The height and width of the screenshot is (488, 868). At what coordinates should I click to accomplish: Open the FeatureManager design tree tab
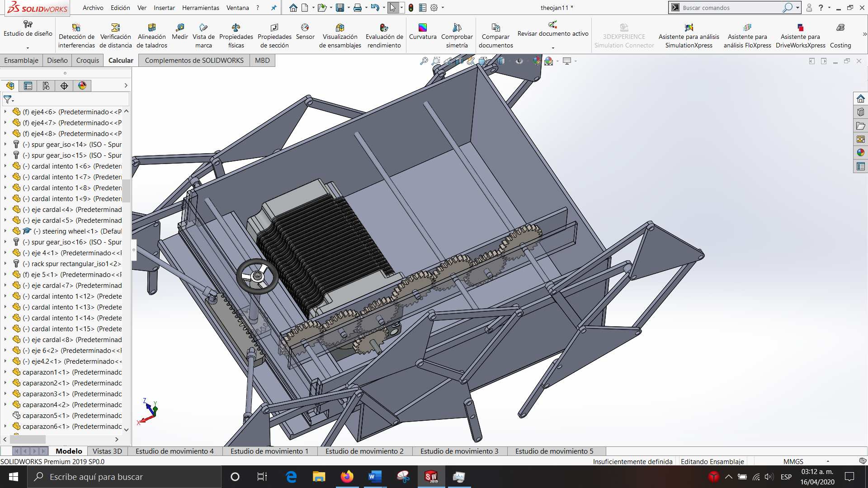10,86
